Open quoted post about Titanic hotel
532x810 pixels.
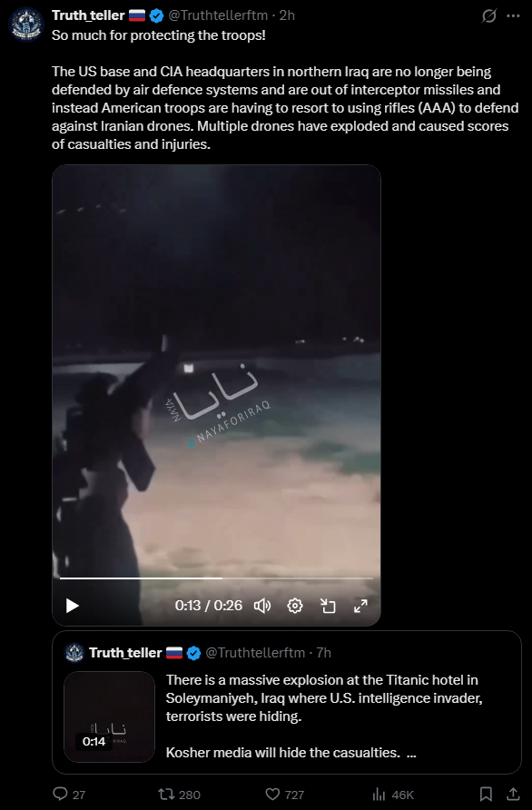[287, 702]
